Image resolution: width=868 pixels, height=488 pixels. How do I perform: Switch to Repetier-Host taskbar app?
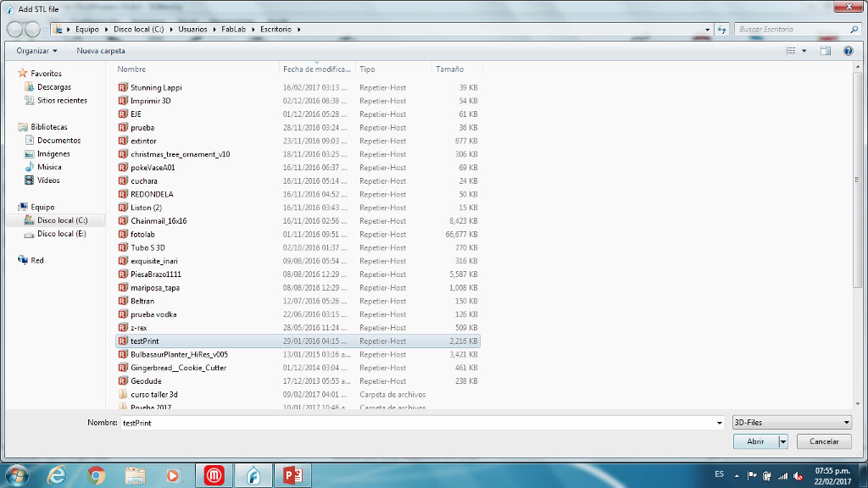pos(253,475)
